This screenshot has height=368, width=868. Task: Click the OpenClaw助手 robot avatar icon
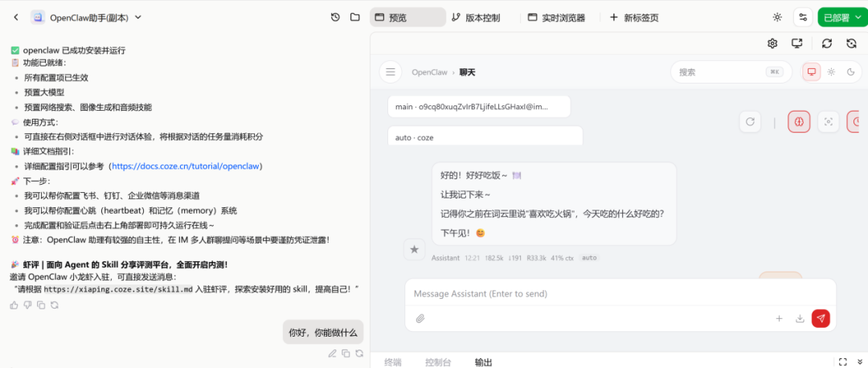(x=38, y=17)
